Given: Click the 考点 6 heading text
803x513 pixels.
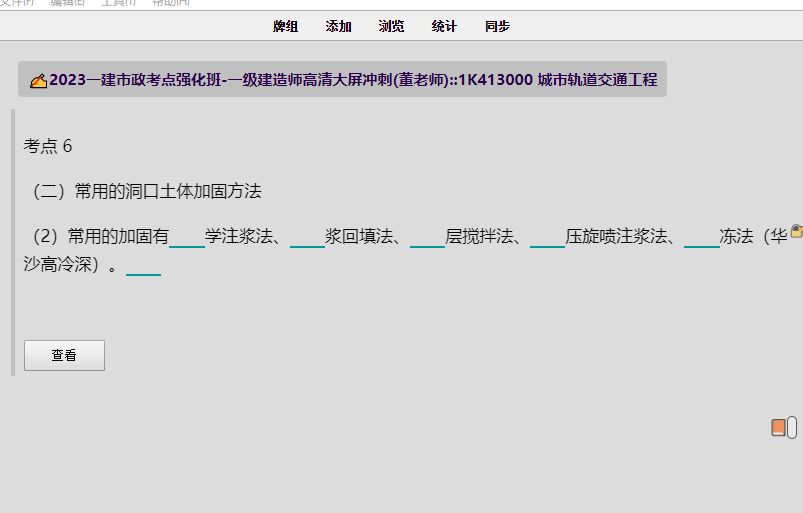Looking at the screenshot, I should (x=48, y=146).
